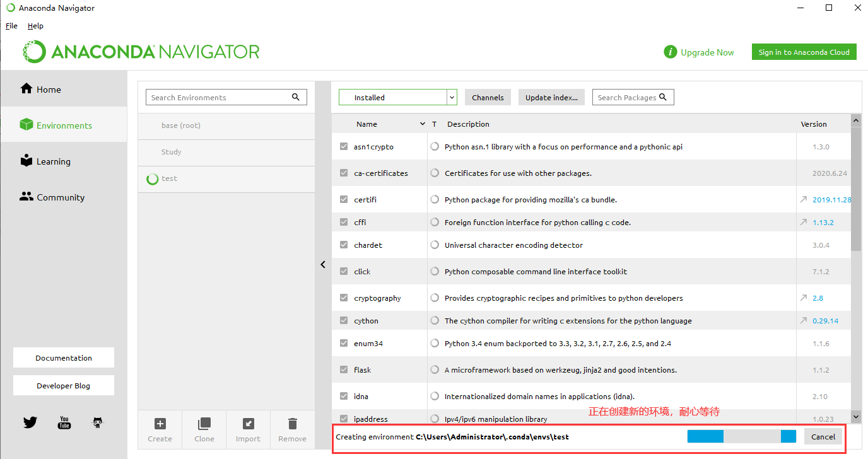
Task: Click the Create environment plus icon
Action: pyautogui.click(x=160, y=424)
